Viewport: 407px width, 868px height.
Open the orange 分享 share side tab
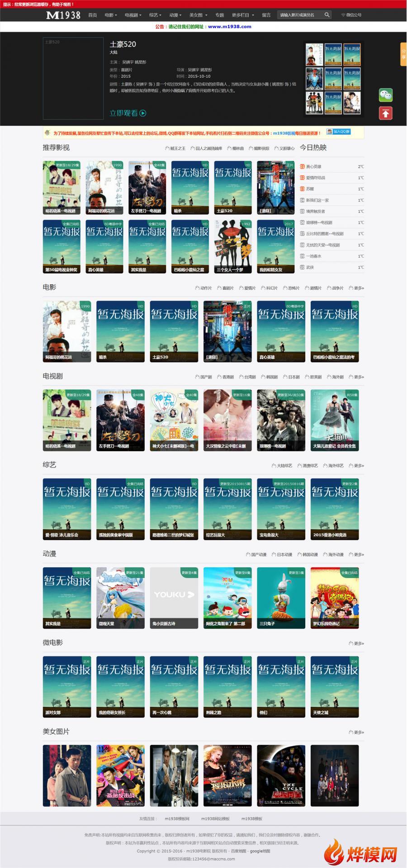click(x=403, y=54)
